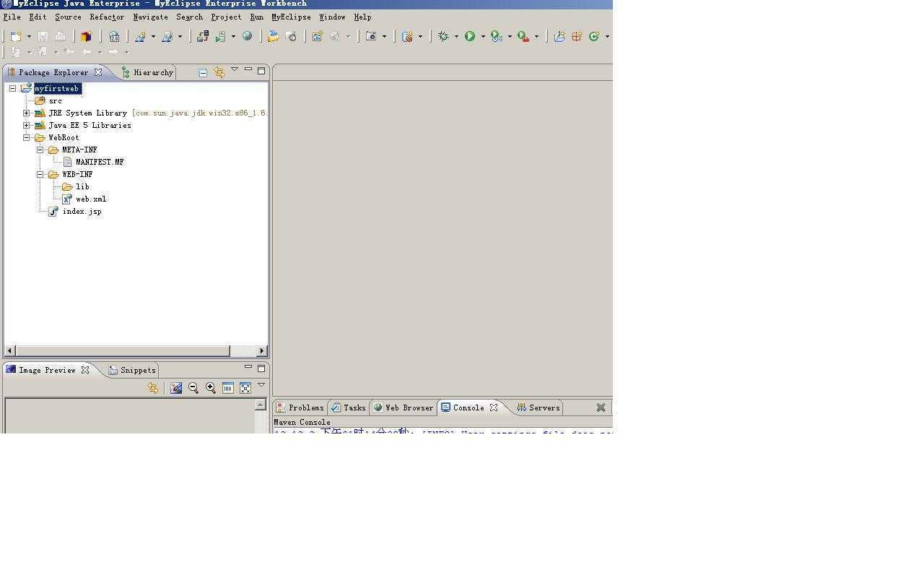Screen dimensions: 924x578
Task: Click the green Debug bug icon
Action: [x=443, y=36]
